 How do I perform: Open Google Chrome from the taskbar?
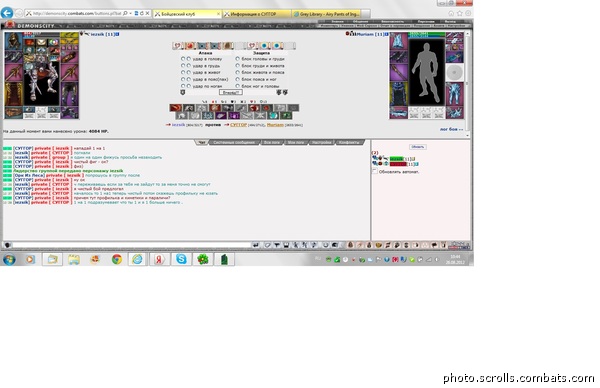click(x=116, y=259)
